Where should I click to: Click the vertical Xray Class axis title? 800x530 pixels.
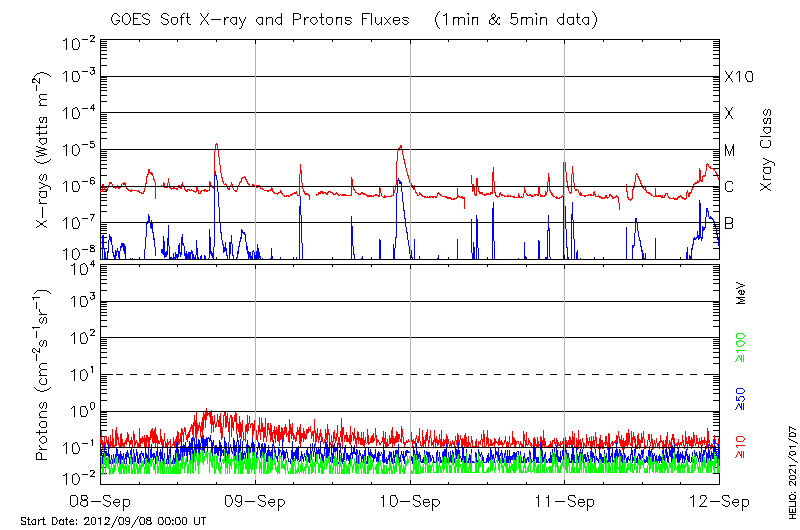coord(766,150)
